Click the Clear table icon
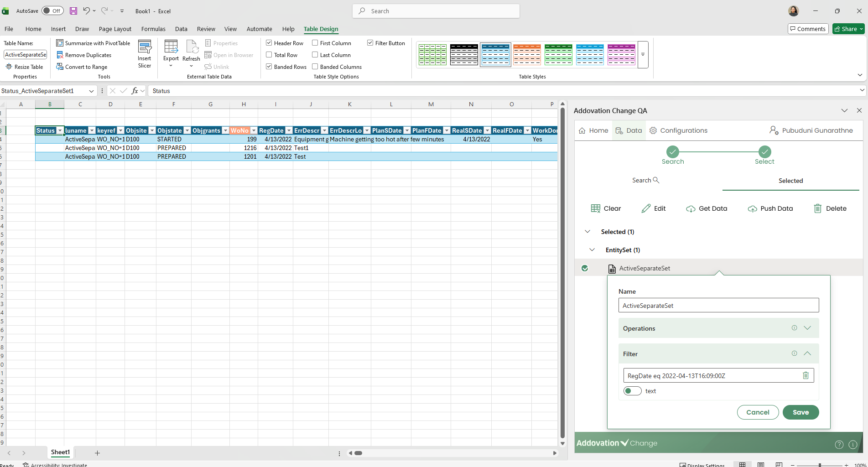 595,208
